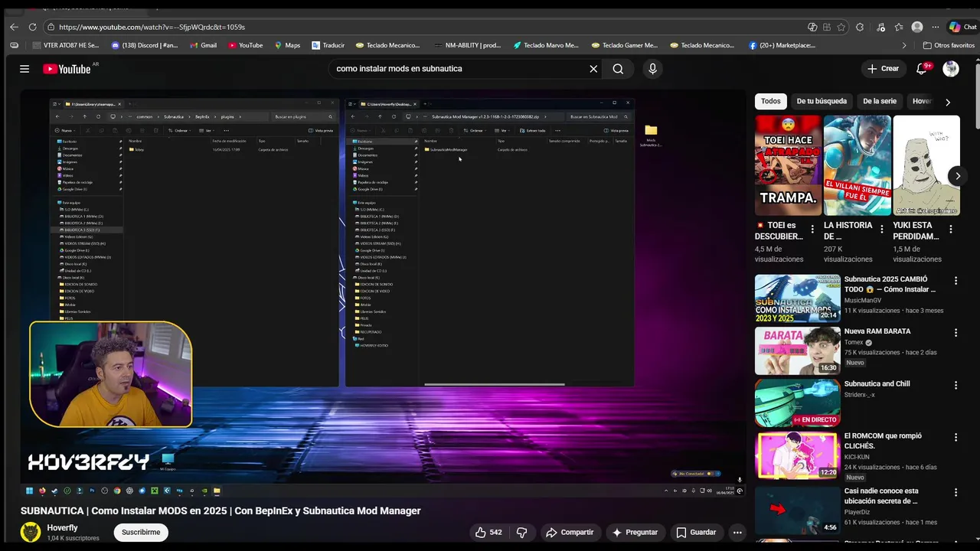
Task: Click the Preguntar button
Action: point(635,532)
